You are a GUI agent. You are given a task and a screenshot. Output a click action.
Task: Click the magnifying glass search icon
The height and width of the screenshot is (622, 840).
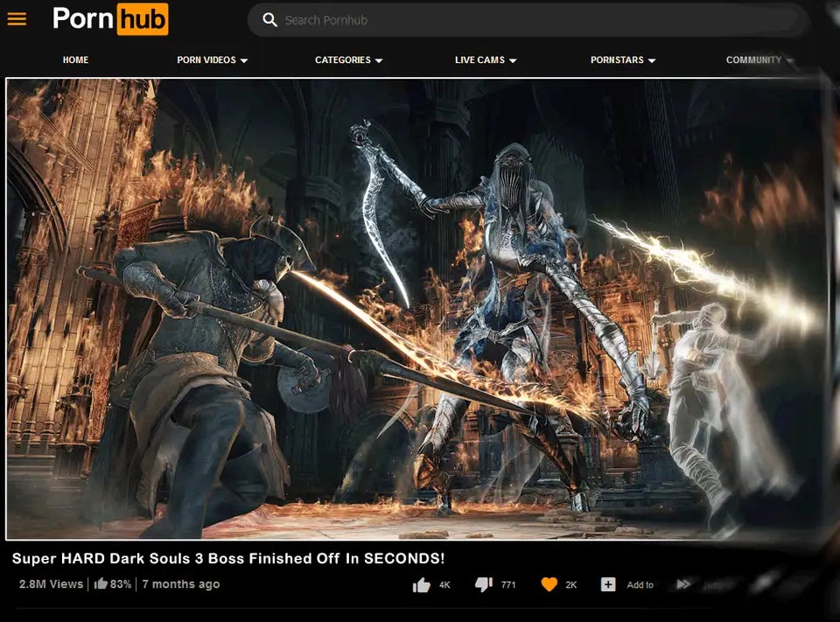point(270,19)
